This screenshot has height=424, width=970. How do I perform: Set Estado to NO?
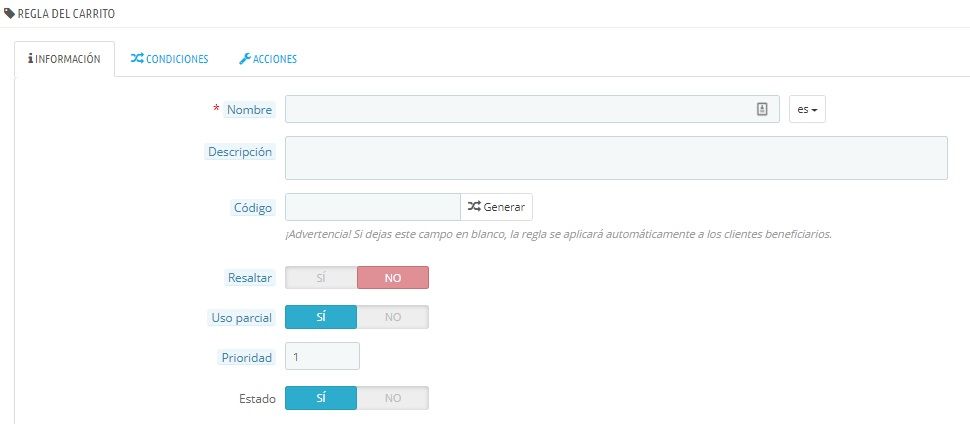[393, 398]
